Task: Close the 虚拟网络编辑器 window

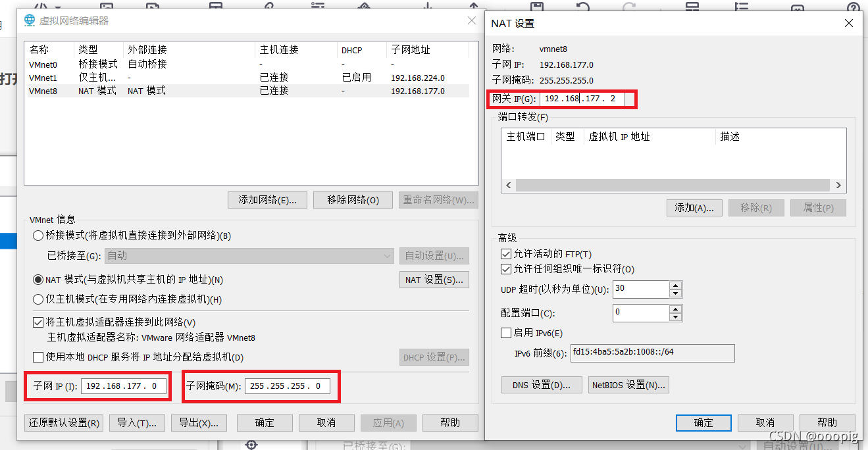Action: (472, 20)
